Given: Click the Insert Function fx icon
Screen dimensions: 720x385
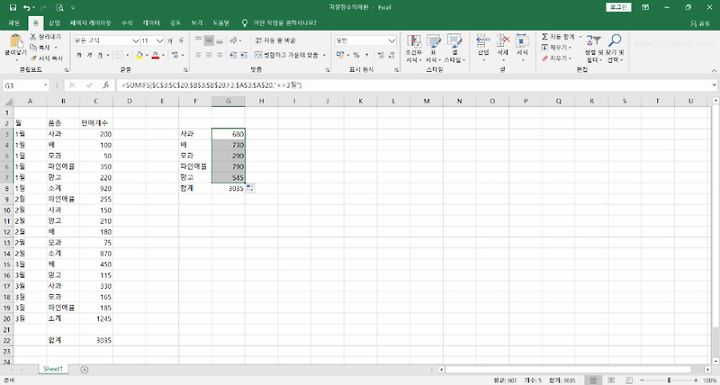Looking at the screenshot, I should tap(106, 85).
